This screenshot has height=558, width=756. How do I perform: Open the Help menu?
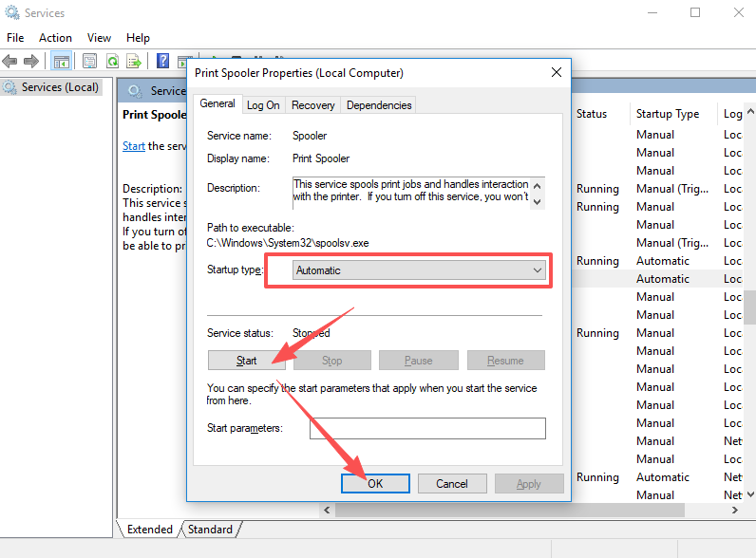138,38
